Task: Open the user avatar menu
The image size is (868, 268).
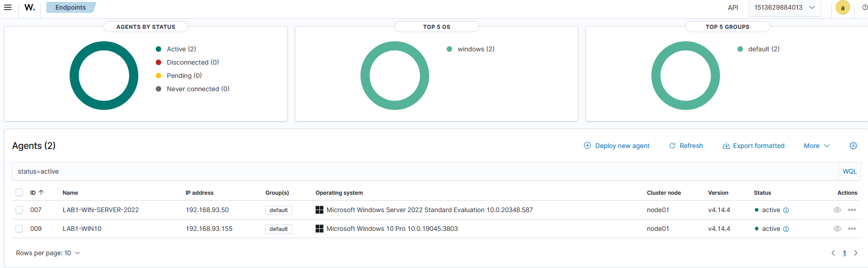Action: (x=843, y=8)
